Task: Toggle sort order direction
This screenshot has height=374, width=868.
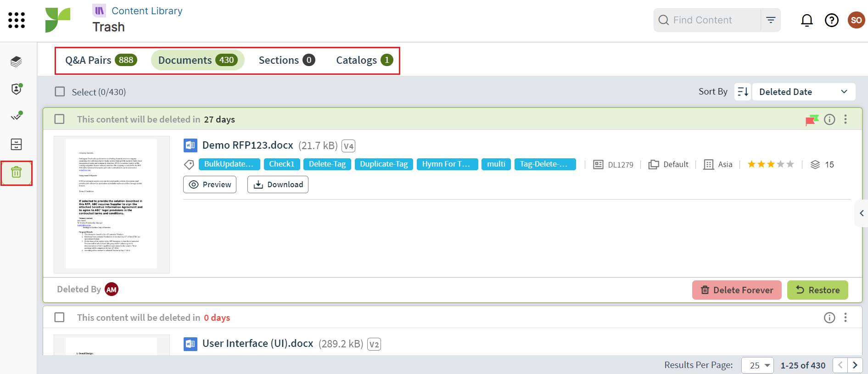Action: [743, 92]
